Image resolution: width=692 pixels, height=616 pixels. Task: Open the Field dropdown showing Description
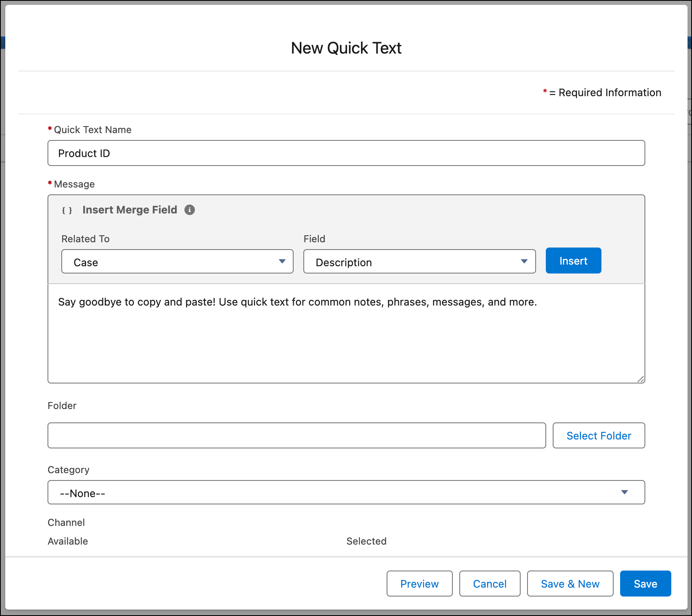point(420,261)
